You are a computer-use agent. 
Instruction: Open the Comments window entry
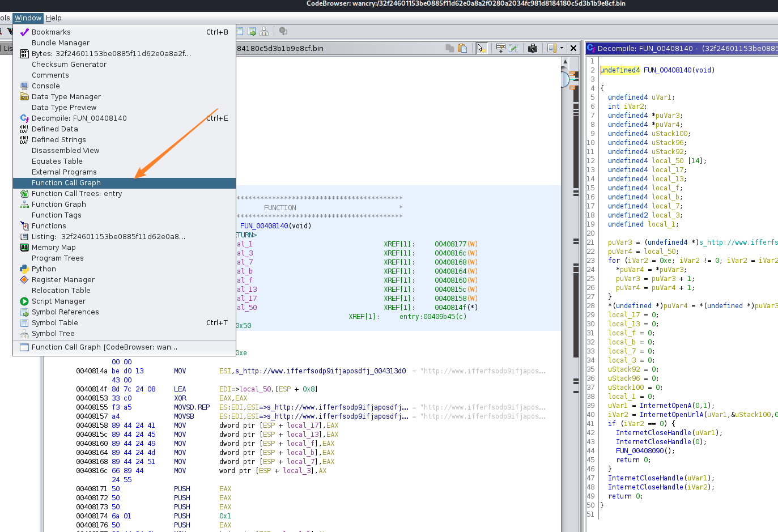click(124, 75)
